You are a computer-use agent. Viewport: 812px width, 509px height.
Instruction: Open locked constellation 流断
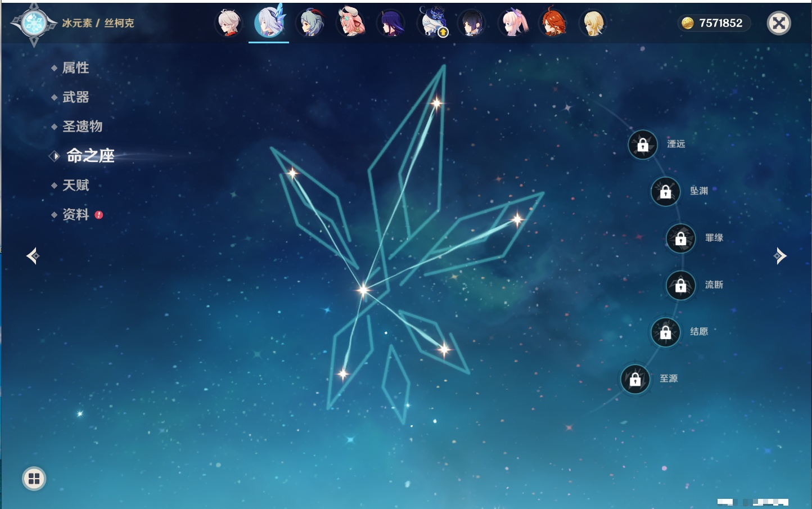(681, 286)
